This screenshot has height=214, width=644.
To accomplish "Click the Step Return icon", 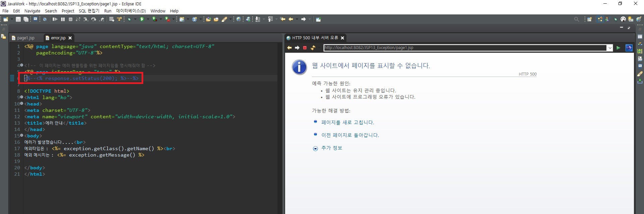I will pos(102,19).
